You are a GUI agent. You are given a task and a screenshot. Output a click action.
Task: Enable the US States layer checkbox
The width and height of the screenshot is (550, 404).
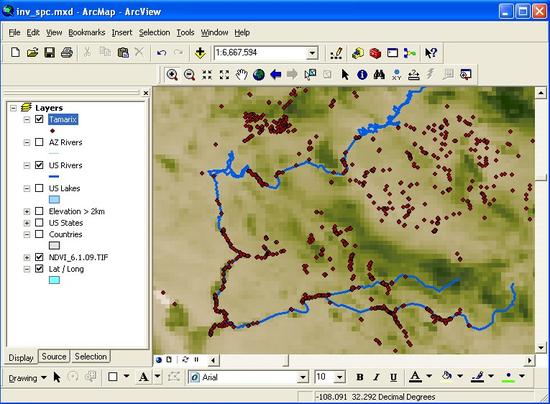(39, 223)
